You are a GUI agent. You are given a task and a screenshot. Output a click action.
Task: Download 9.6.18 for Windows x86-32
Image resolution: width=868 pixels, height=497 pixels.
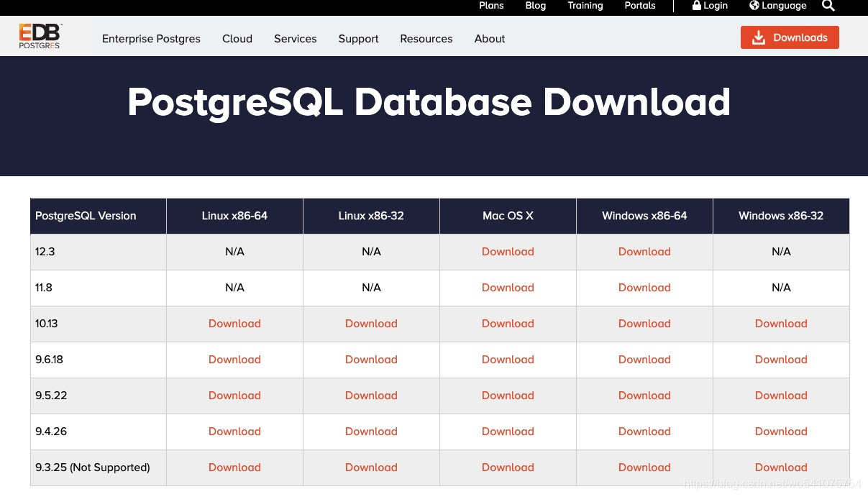pos(781,360)
